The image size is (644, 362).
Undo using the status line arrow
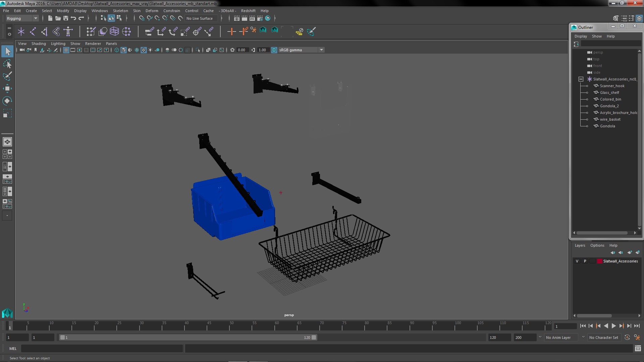point(73,18)
